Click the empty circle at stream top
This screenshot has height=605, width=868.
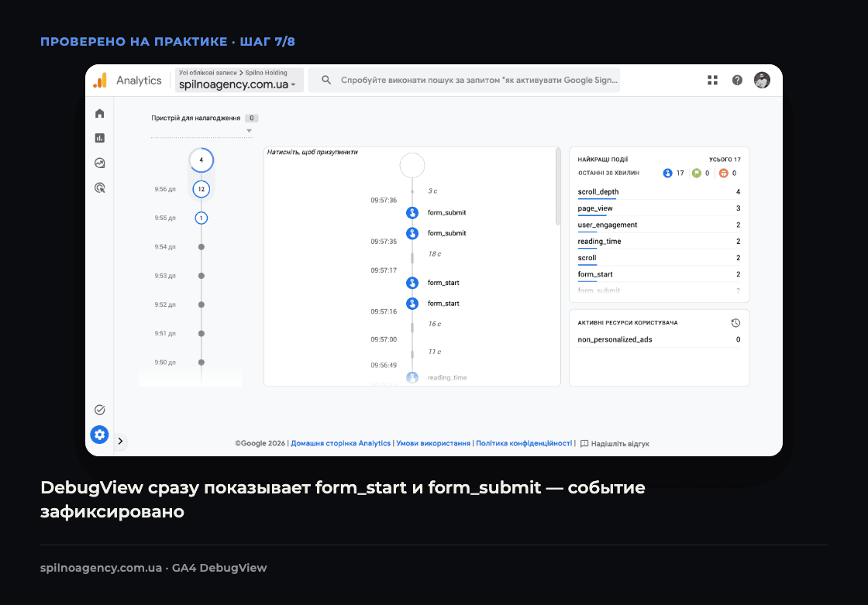412,165
